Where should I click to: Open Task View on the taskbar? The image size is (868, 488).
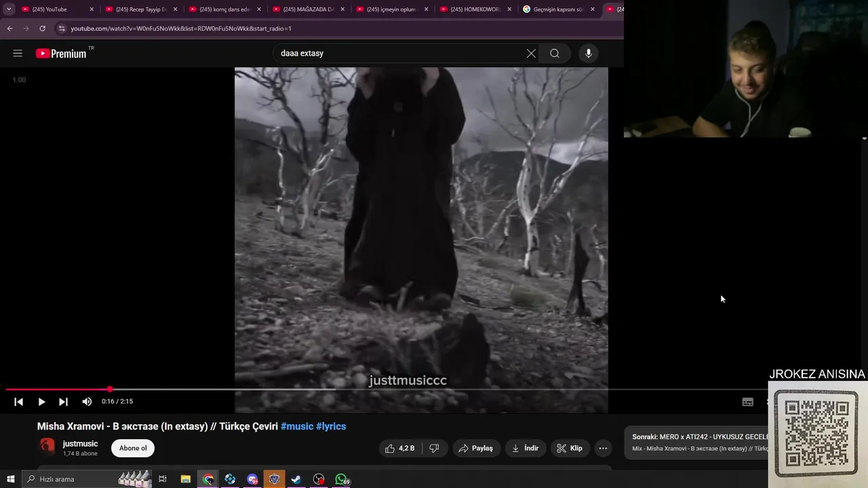[163, 479]
